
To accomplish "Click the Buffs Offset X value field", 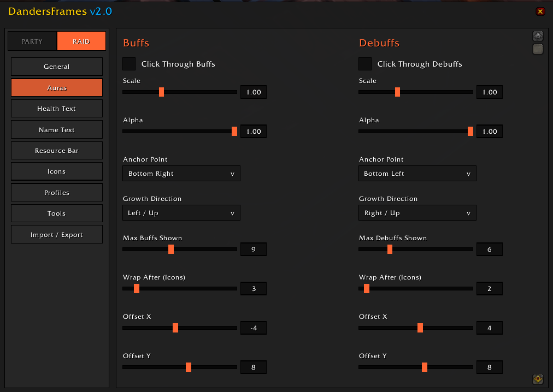I will 254,328.
